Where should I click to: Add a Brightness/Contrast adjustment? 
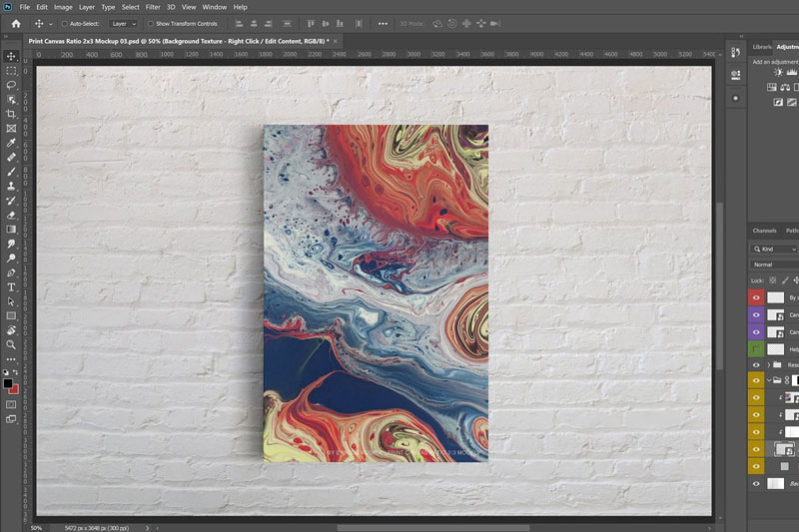[x=778, y=72]
